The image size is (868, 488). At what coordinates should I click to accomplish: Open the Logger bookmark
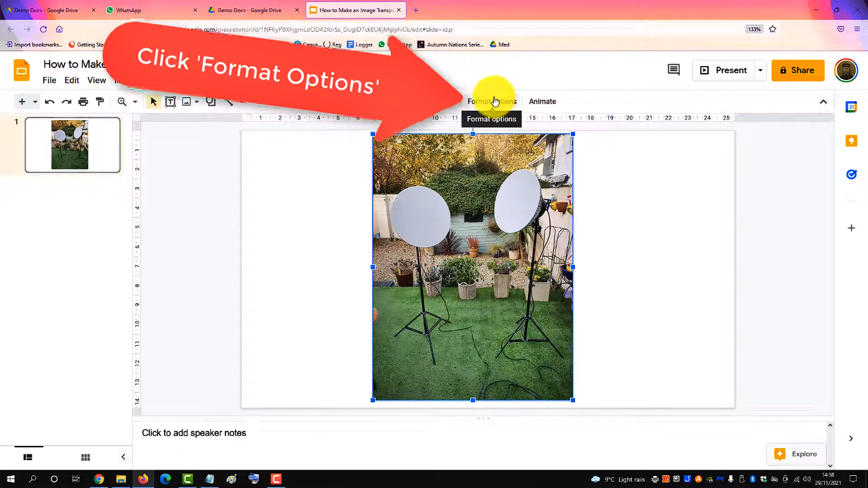pos(360,44)
